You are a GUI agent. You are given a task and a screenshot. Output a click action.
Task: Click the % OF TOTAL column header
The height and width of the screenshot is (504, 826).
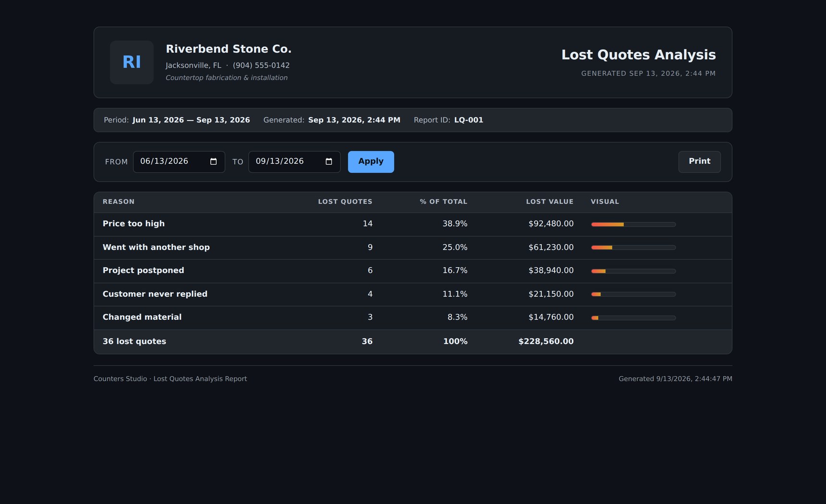(x=443, y=202)
